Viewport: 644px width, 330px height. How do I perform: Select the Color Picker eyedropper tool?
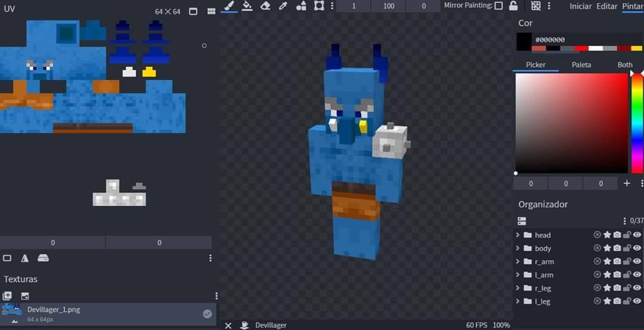(283, 6)
